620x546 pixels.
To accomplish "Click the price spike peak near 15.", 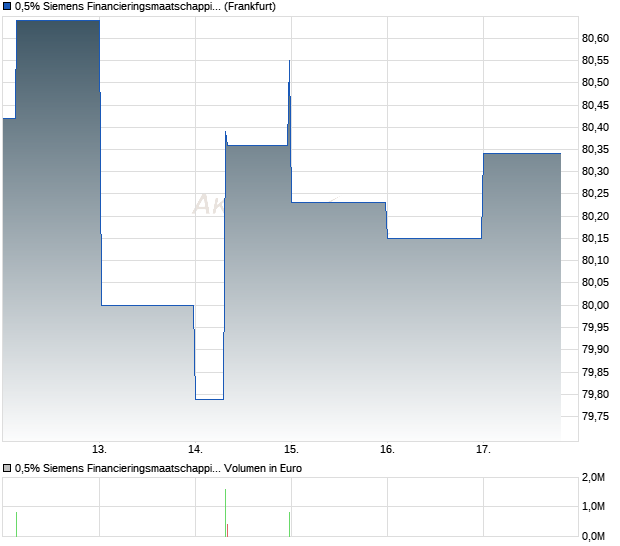I will 289,61.
